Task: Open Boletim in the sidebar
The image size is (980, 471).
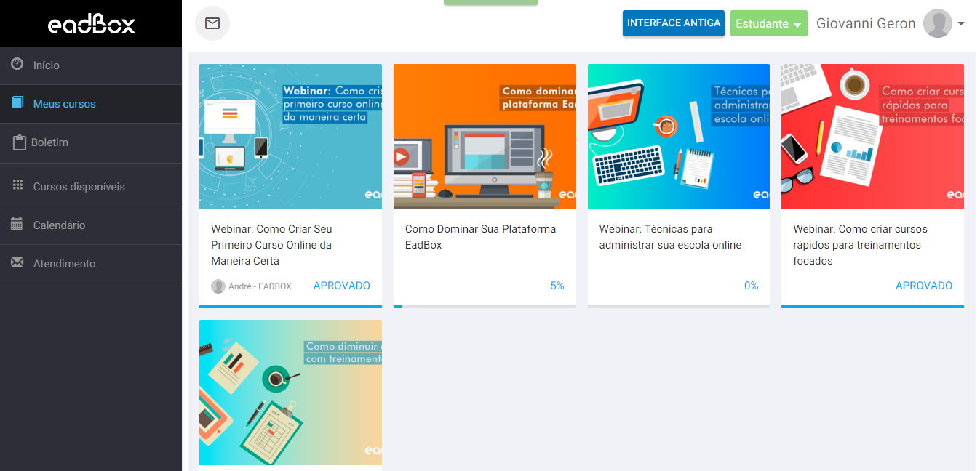Action: tap(91, 143)
